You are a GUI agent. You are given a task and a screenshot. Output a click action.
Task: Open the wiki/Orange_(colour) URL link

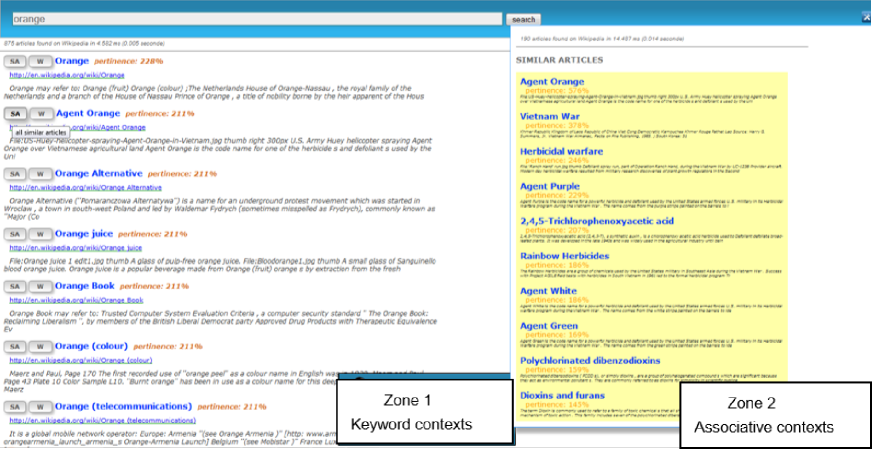(x=81, y=361)
